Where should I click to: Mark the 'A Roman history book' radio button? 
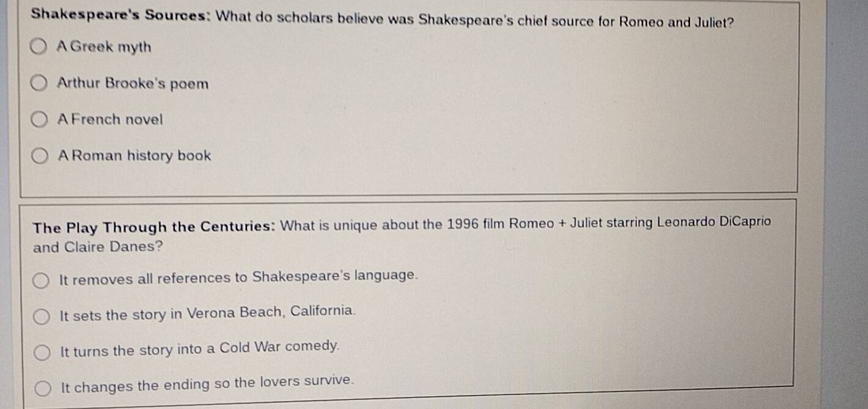40,157
